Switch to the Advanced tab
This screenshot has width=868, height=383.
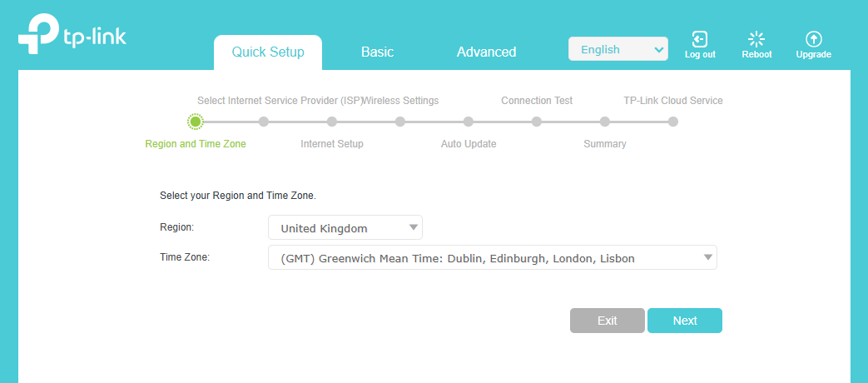click(x=486, y=52)
